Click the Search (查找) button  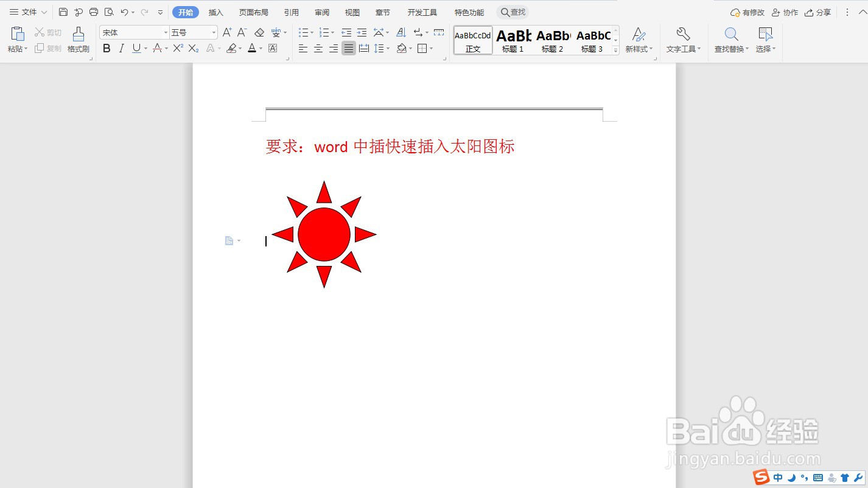(513, 12)
